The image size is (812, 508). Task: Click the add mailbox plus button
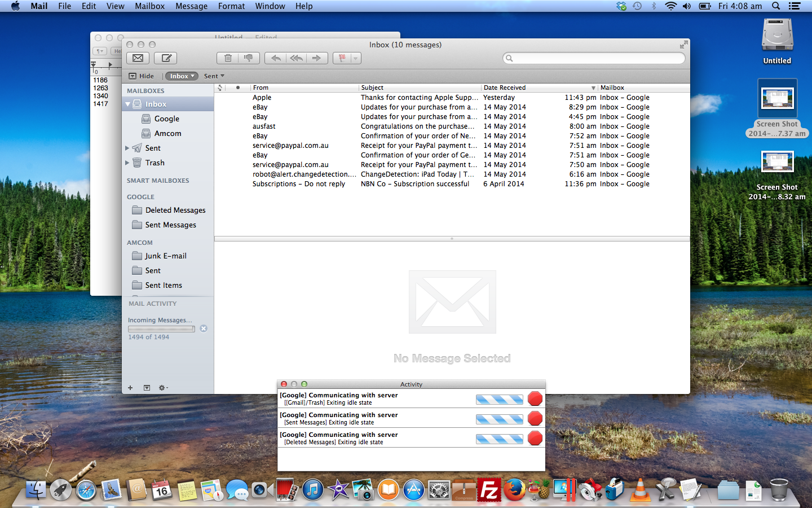coord(130,388)
